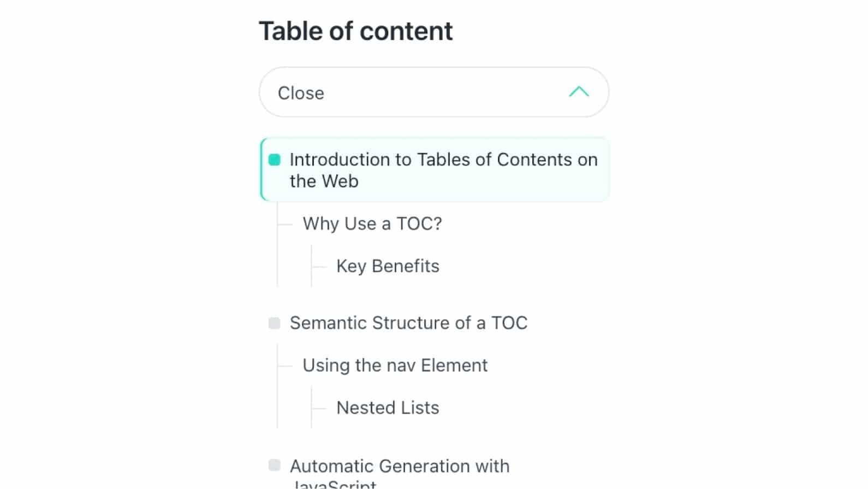Open the Using the nav Element entry
868x489 pixels.
pyautogui.click(x=395, y=365)
